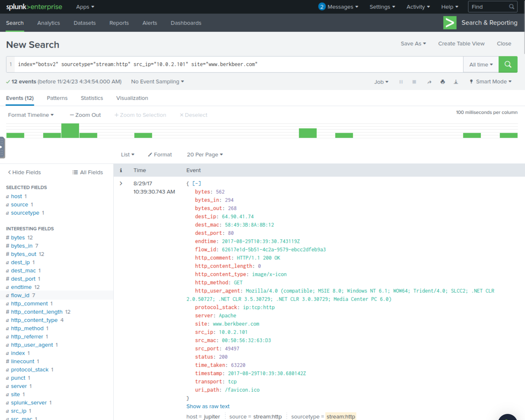Image resolution: width=525 pixels, height=420 pixels.
Task: Select the last timeline bar
Action: [x=508, y=135]
